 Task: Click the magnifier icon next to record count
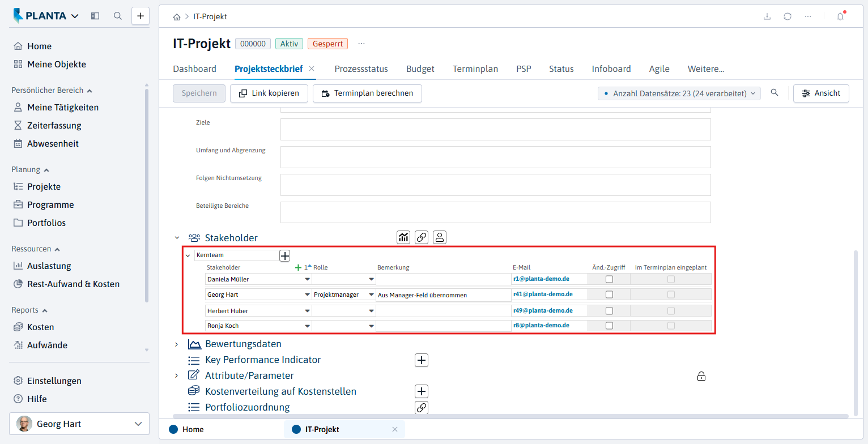pyautogui.click(x=775, y=93)
